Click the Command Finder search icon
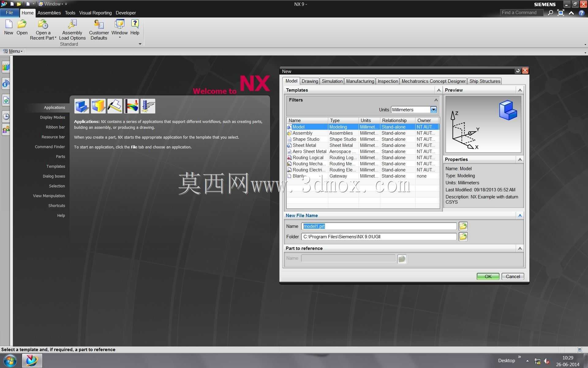 click(550, 13)
